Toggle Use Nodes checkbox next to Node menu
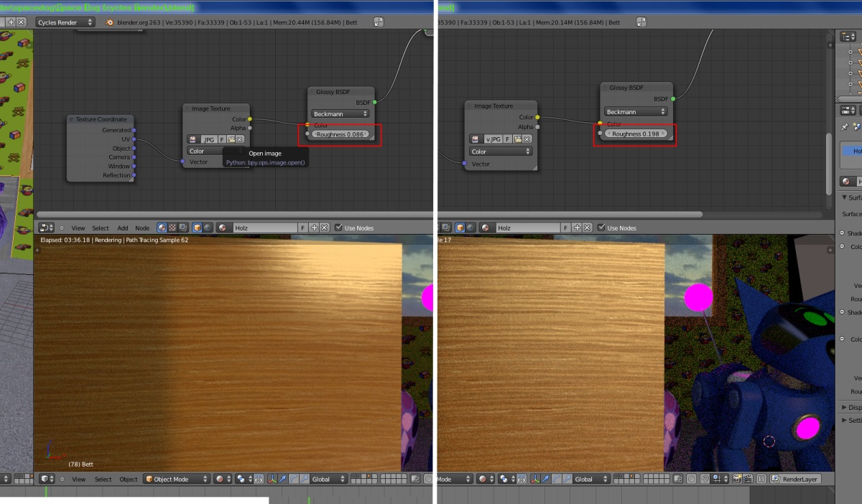The height and width of the screenshot is (504, 862). (338, 228)
